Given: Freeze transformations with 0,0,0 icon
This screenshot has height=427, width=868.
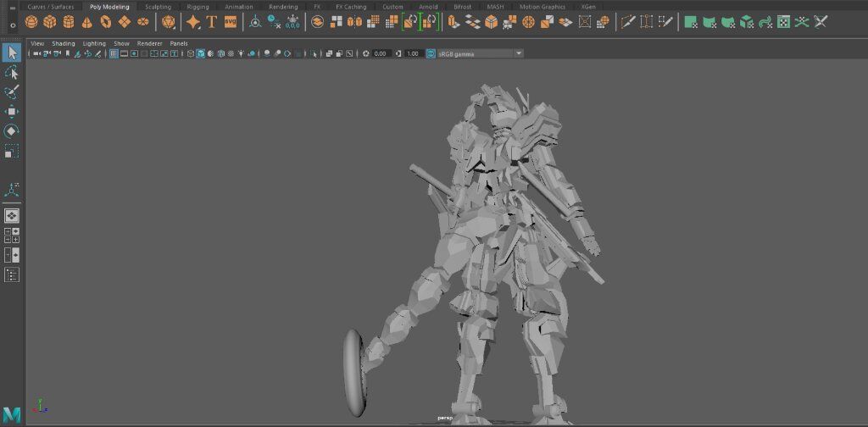Looking at the screenshot, I should point(292,22).
